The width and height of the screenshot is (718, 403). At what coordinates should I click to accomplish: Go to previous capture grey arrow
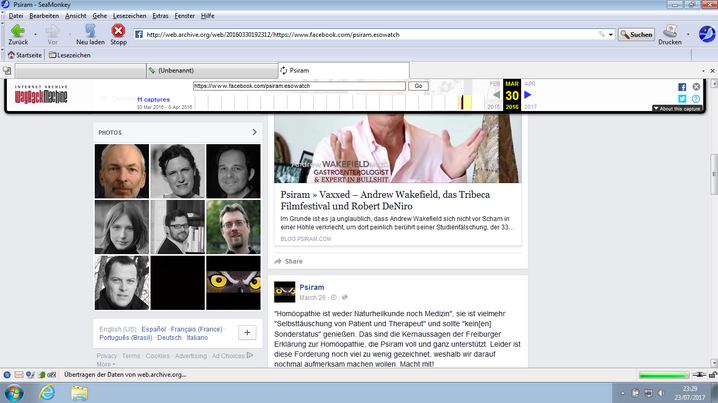pyautogui.click(x=496, y=95)
